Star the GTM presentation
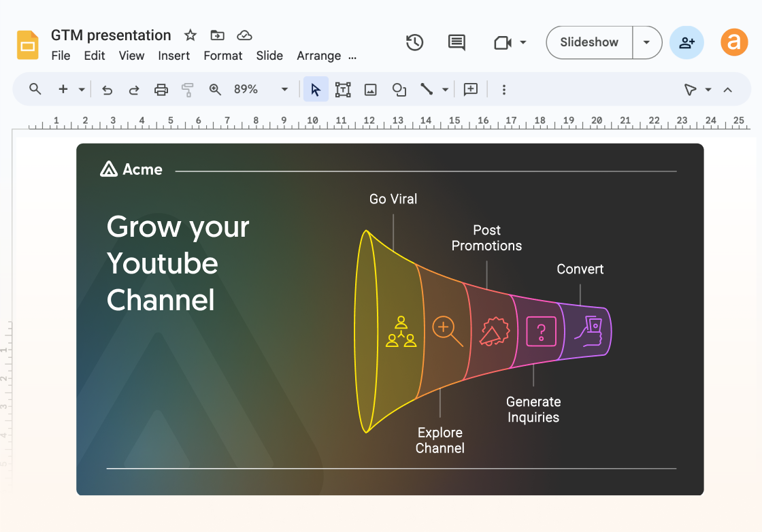The width and height of the screenshot is (762, 532). point(190,35)
